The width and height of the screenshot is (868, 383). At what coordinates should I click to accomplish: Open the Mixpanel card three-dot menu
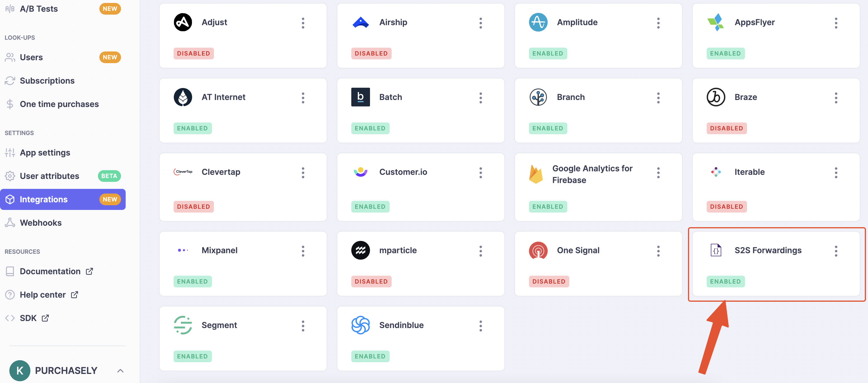click(x=302, y=251)
